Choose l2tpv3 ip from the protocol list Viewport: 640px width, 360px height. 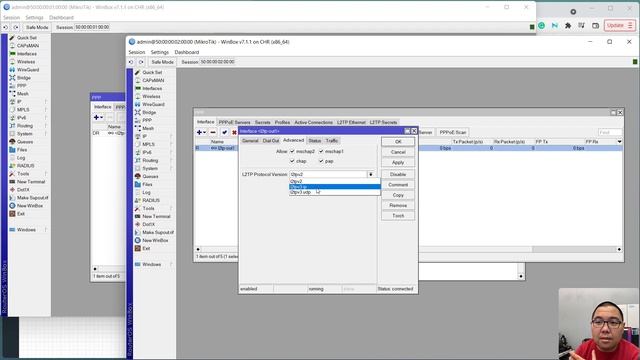click(335, 187)
